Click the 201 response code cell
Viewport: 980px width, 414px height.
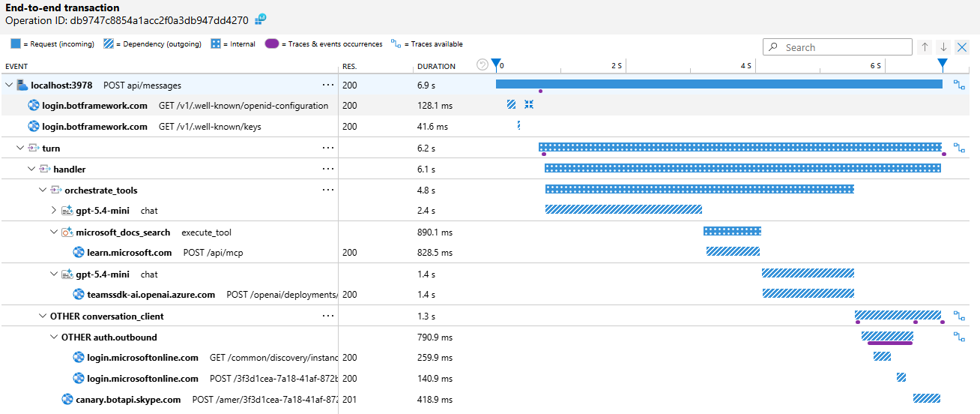click(x=350, y=400)
